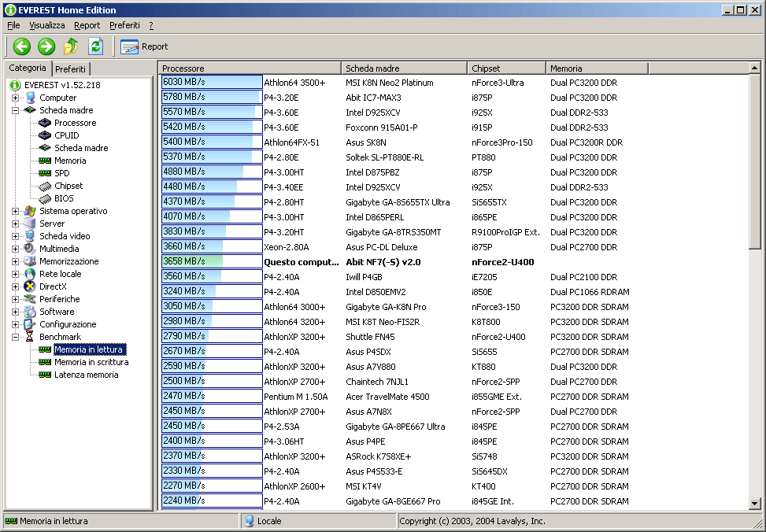Go forward with the green right arrow
766x532 pixels.
pos(46,46)
